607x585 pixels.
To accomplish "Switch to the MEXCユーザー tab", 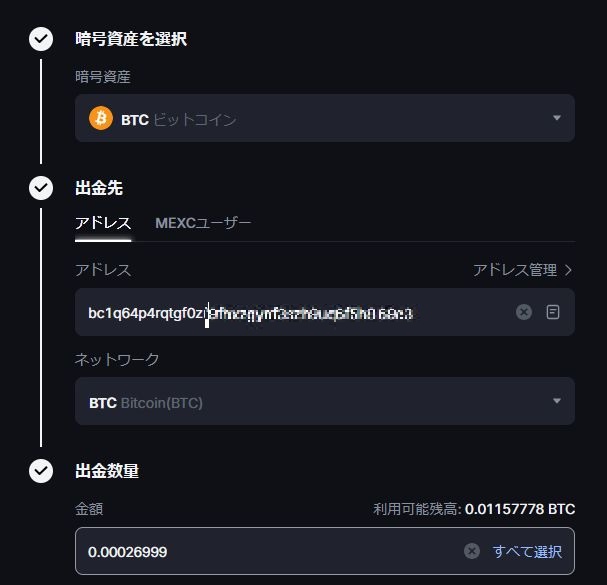I will [203, 222].
